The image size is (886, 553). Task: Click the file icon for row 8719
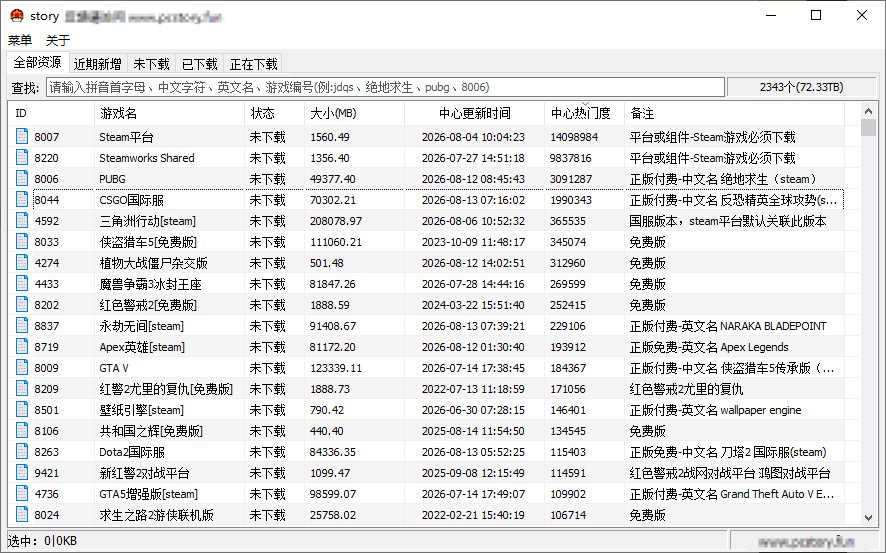coord(22,346)
